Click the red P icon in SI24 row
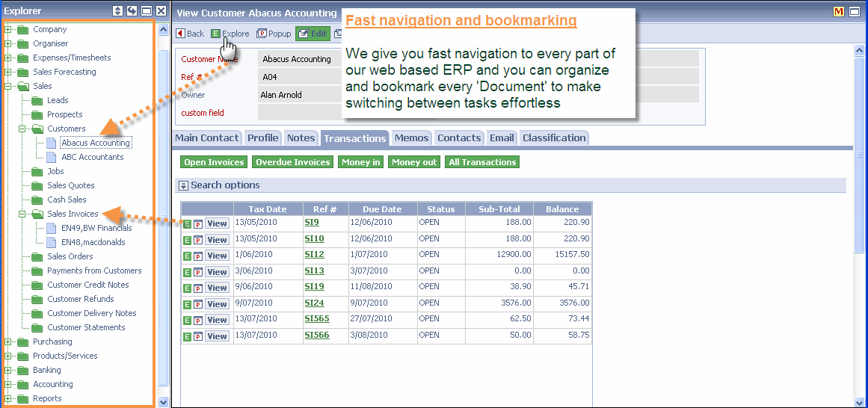This screenshot has height=408, width=868. [x=197, y=304]
